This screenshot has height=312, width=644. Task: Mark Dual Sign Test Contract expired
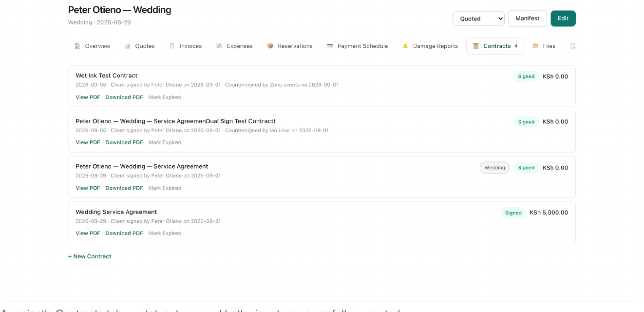pyautogui.click(x=165, y=142)
